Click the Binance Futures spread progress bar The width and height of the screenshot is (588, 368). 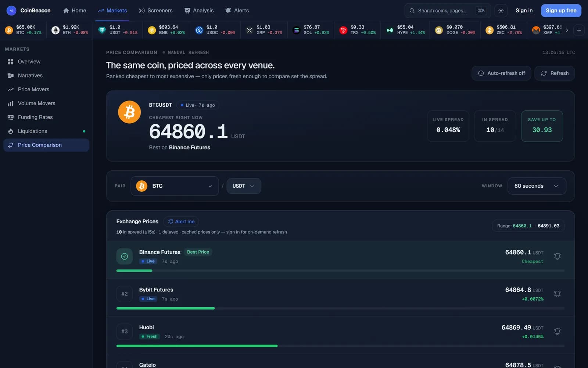(340, 271)
